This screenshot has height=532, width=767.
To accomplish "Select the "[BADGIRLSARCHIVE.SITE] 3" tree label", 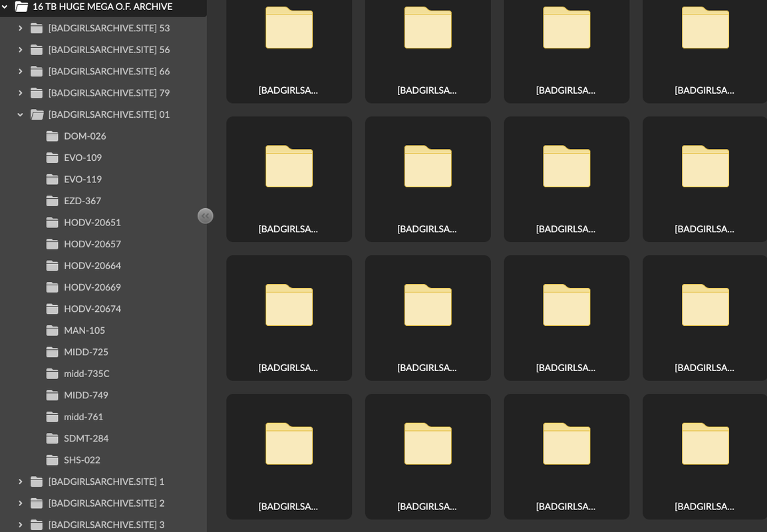I will tap(106, 525).
